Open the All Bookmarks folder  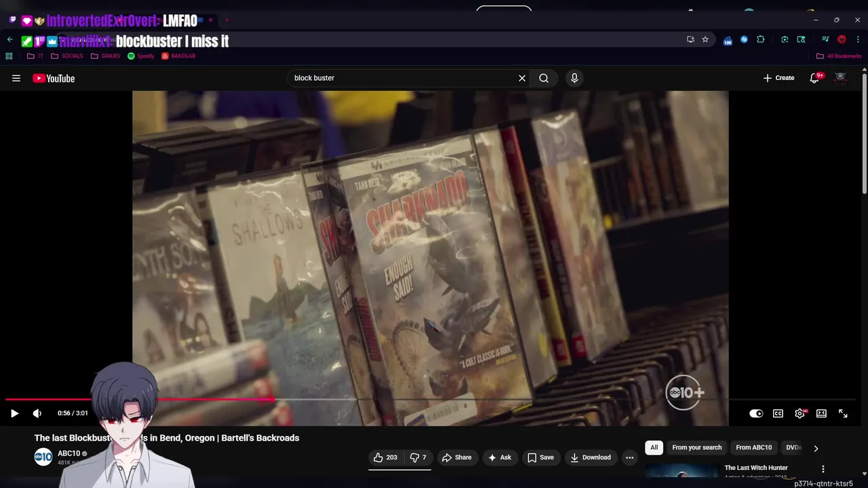839,56
